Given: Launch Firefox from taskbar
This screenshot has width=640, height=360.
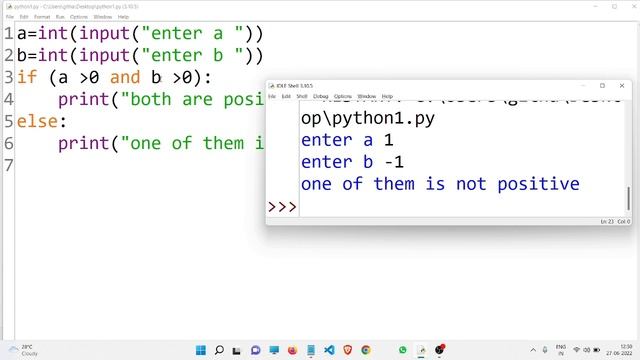Looking at the screenshot, I should 292,350.
